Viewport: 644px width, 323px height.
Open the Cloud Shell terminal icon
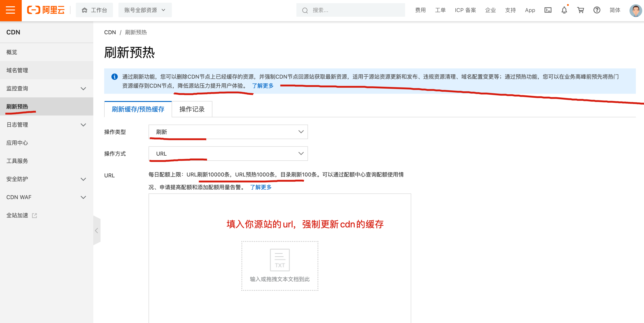(548, 10)
